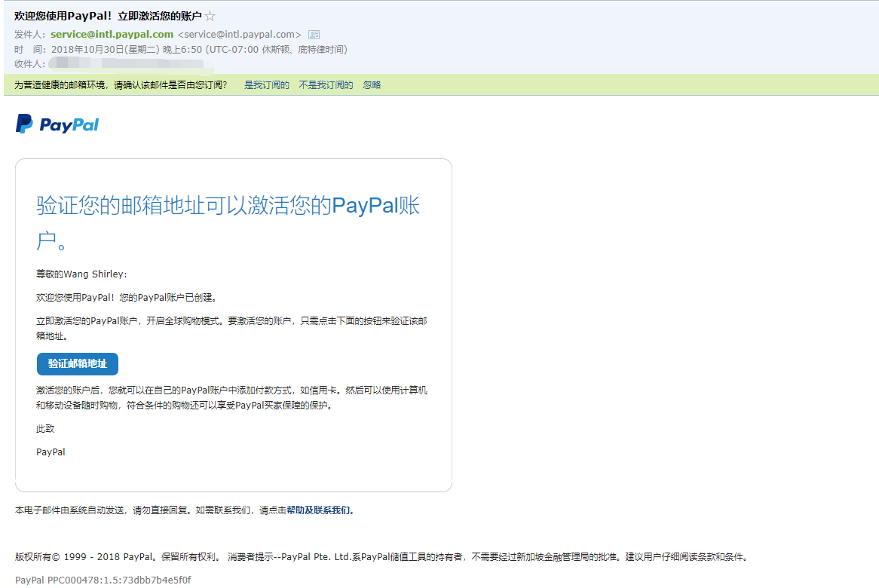The height and width of the screenshot is (588, 879).
Task: Click the gray sender address in angle brackets
Action: [239, 35]
